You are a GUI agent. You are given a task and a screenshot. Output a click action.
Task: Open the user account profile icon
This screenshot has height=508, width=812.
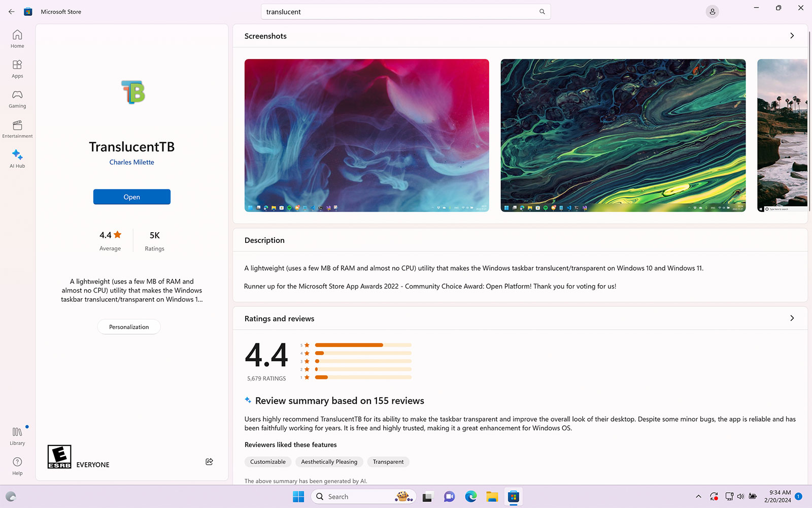coord(713,12)
